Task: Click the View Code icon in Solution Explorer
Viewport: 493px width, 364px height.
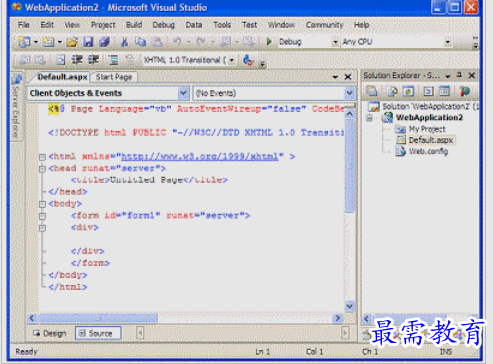Action: 428,91
